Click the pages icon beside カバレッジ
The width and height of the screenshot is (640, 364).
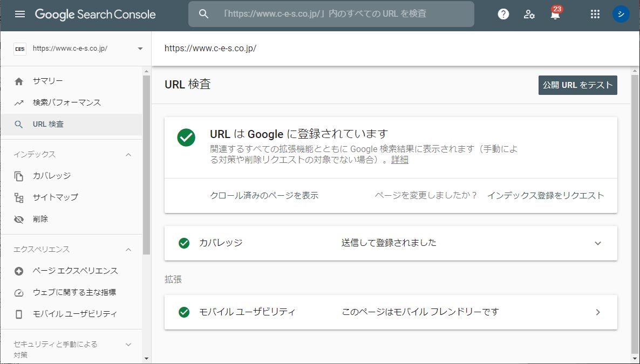pyautogui.click(x=19, y=176)
